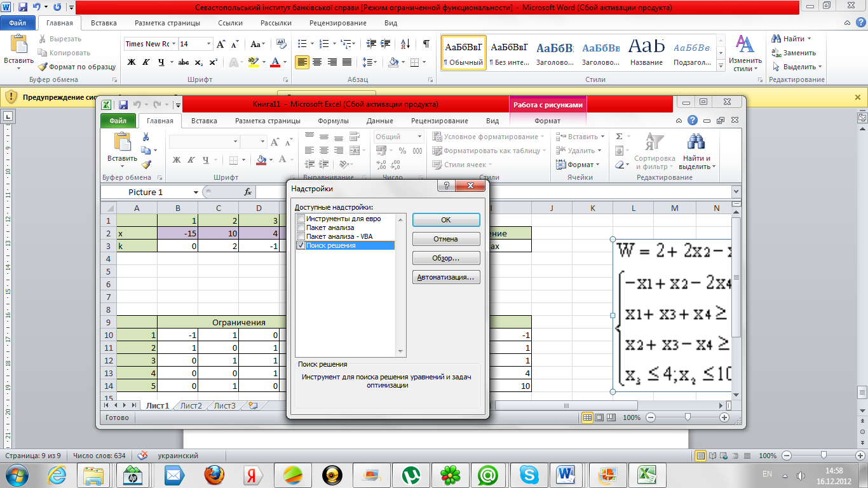Open the Excel Файл menu
The width and height of the screenshot is (868, 488).
coord(118,121)
